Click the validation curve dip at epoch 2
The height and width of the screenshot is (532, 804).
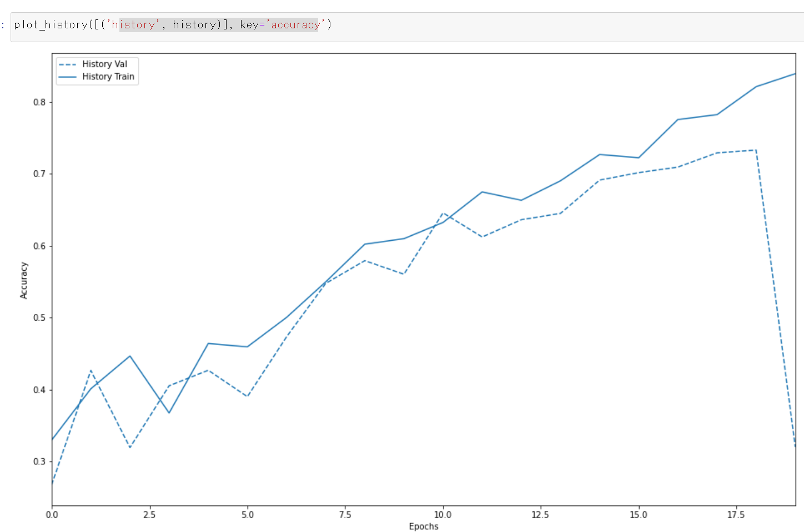tap(130, 447)
